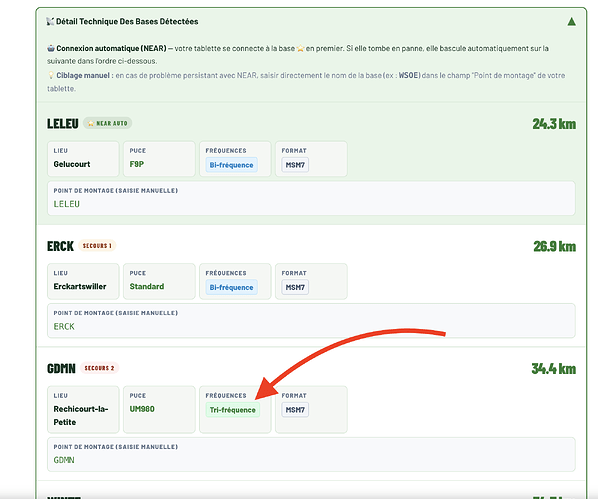Click the F9P chip value for LELEU
Viewport: 598px width, 499px height.
click(137, 164)
